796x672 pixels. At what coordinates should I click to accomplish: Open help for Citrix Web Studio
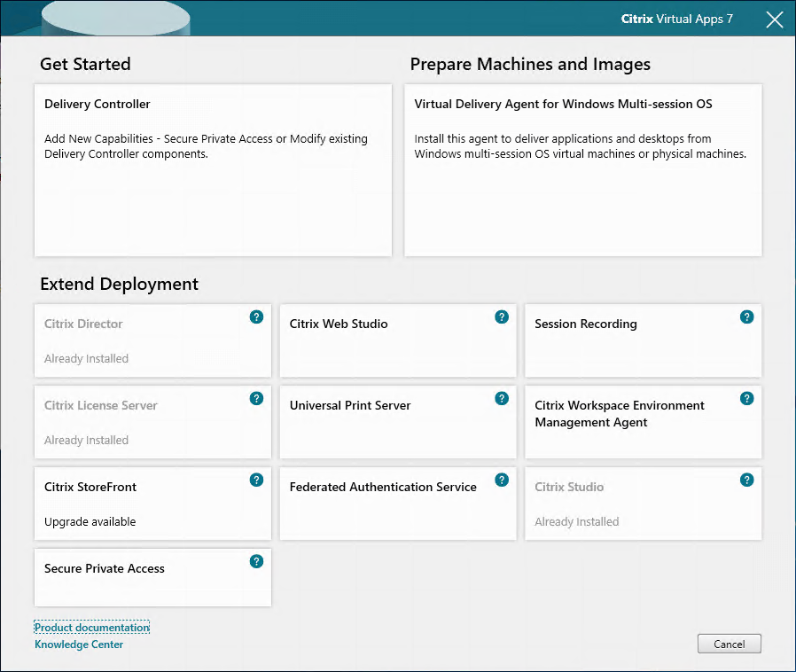click(x=502, y=317)
